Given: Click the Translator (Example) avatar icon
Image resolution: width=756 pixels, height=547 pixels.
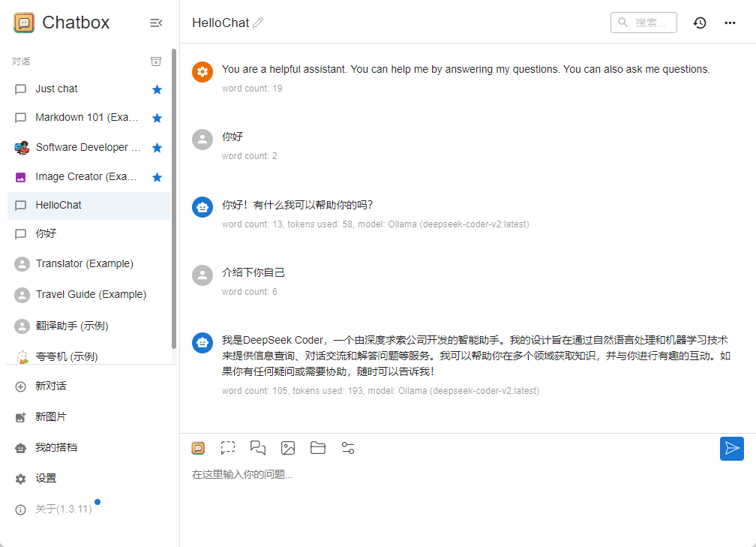Looking at the screenshot, I should pos(22,264).
